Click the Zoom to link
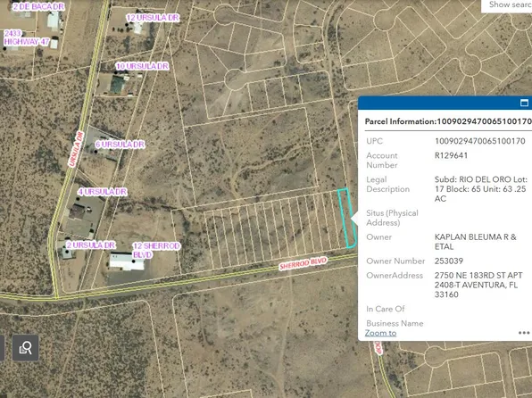Screen dimensions: 532x398 380,333
